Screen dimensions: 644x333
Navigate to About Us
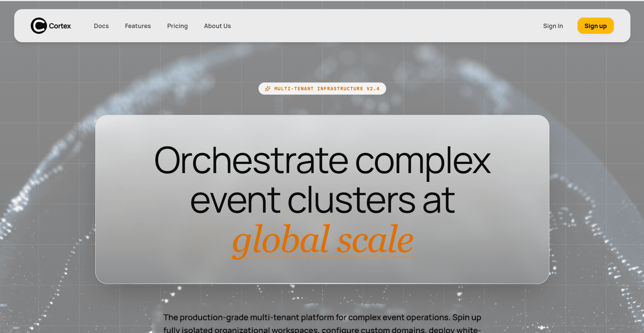click(218, 26)
